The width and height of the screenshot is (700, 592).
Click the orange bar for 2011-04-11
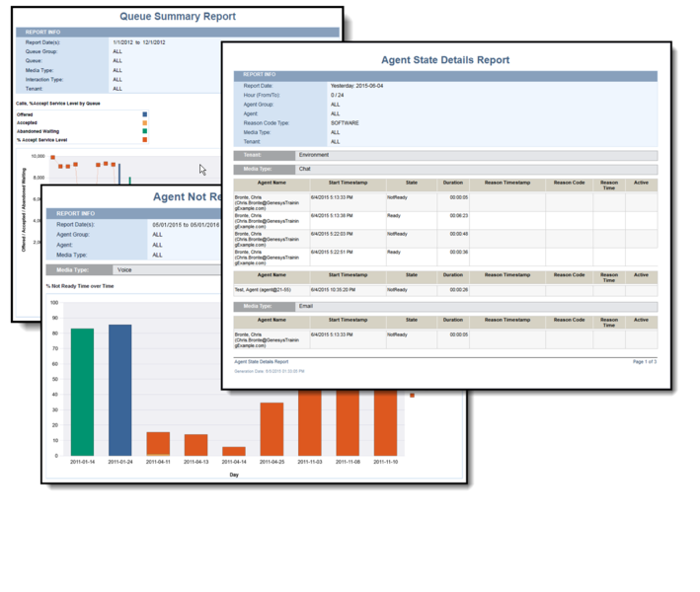tap(158, 443)
